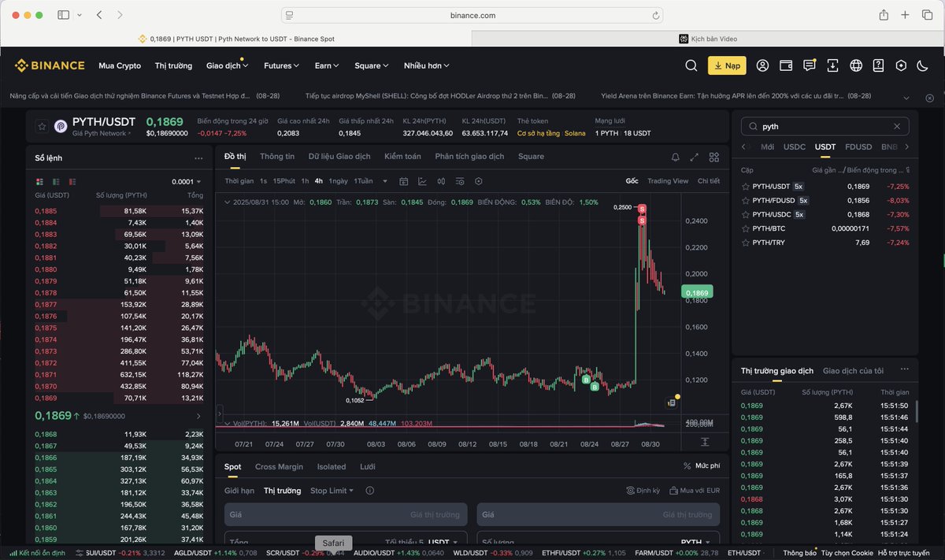The width and height of the screenshot is (945, 560).
Task: Star the PYTH/TRY pair as favorite
Action: pyautogui.click(x=745, y=243)
